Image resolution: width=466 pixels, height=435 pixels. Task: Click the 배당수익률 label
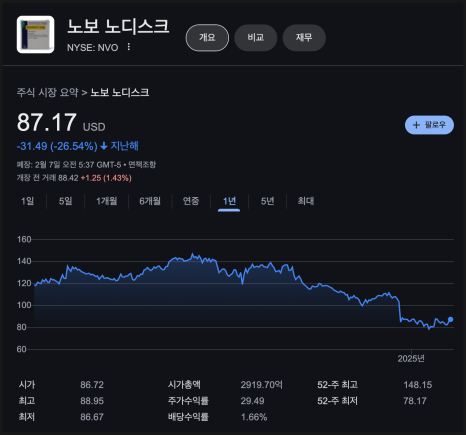pyautogui.click(x=188, y=417)
